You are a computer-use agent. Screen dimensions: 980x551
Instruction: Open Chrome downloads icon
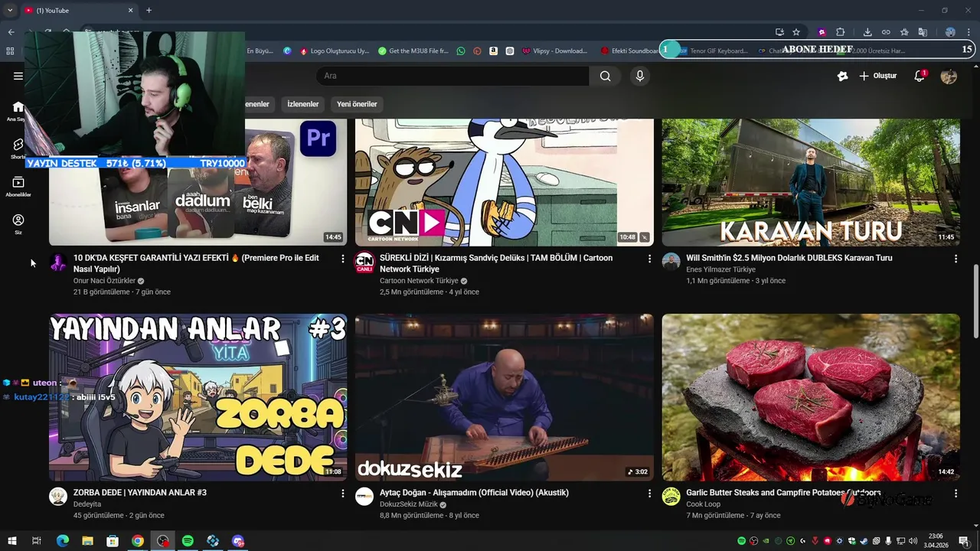pos(867,32)
